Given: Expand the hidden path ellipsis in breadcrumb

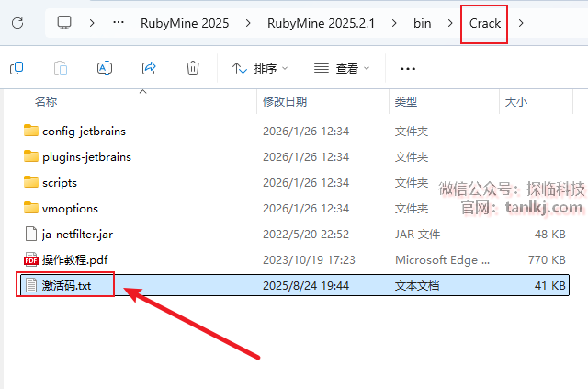Looking at the screenshot, I should coord(119,23).
